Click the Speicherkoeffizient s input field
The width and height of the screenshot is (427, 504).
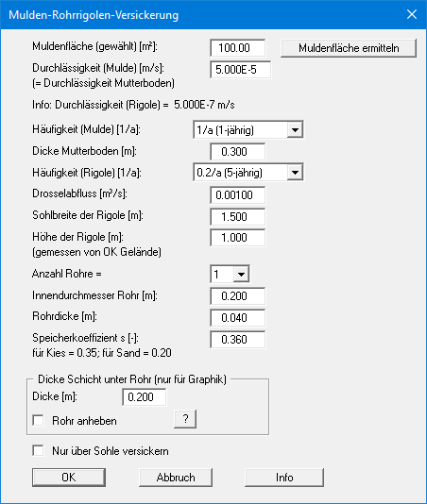tap(238, 340)
